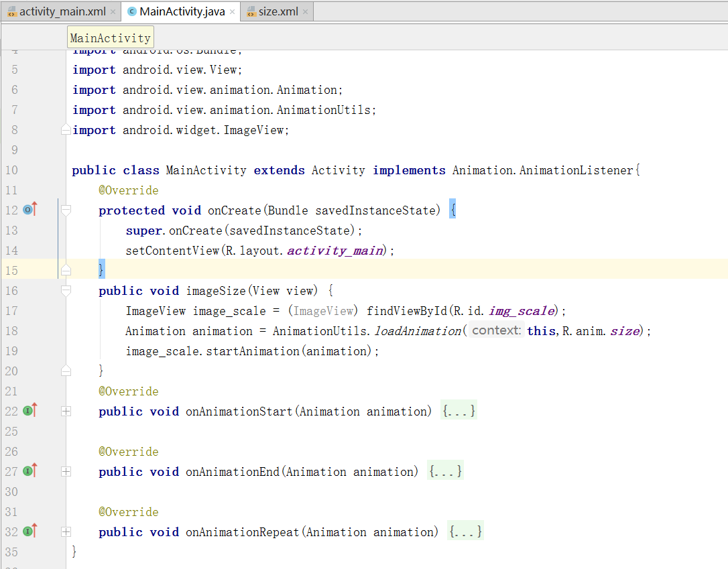Click the findViewById call on line 17
The width and height of the screenshot is (728, 569).
tap(407, 311)
